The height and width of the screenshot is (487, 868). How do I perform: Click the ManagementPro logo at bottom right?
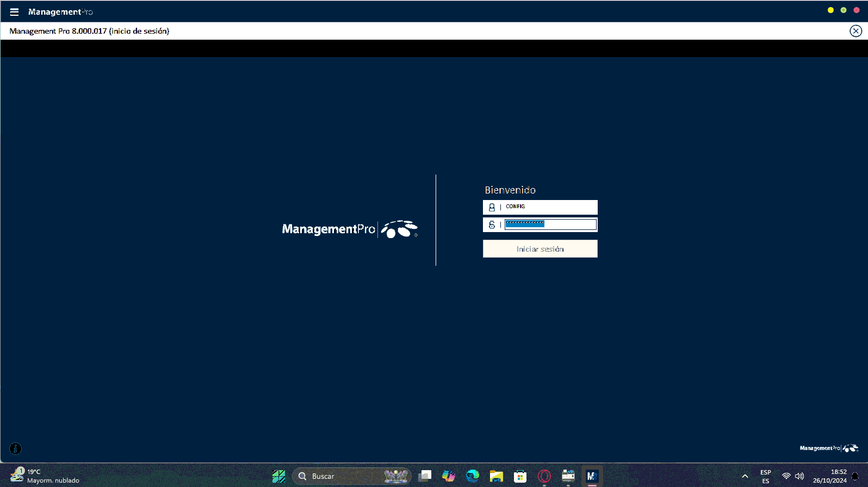(x=828, y=448)
